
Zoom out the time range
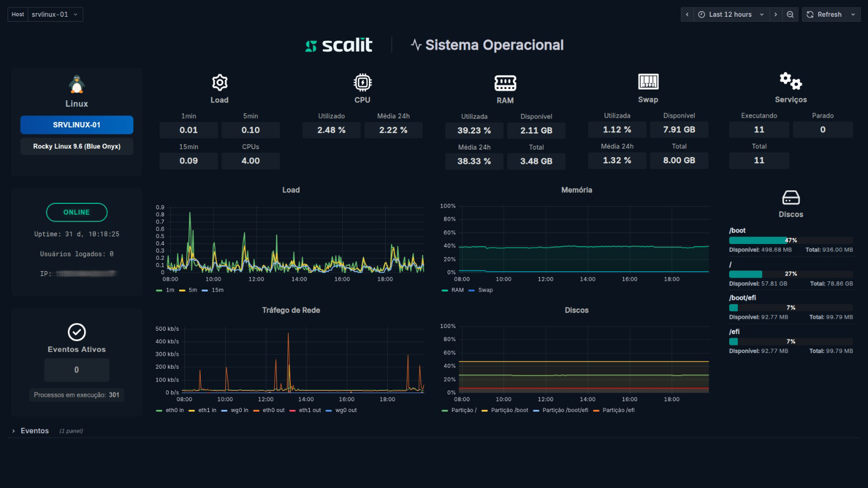tap(790, 15)
